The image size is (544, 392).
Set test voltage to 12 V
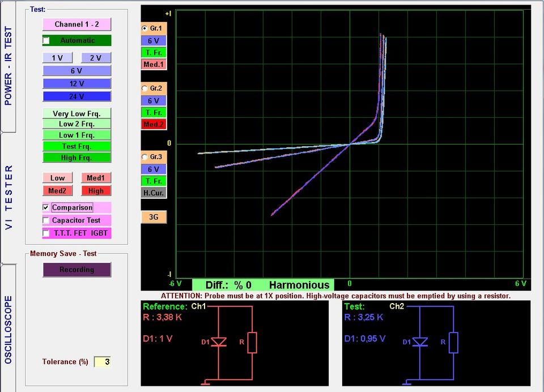coord(76,83)
